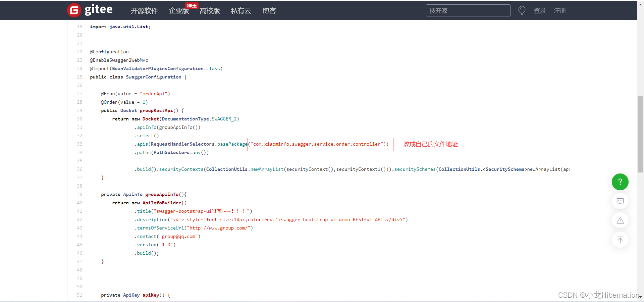Click the "com.xiaominfo.swagger.service.order.controller" package string
This screenshot has width=644, height=302.
click(317, 144)
